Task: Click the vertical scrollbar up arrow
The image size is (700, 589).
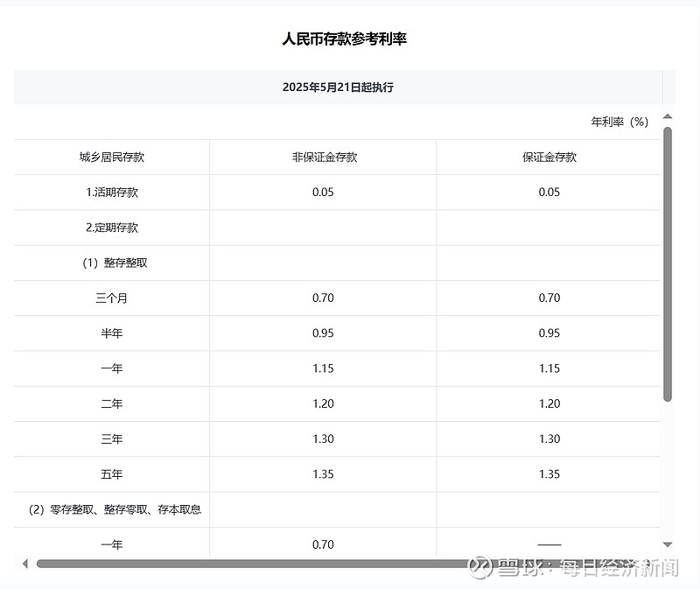Action: [x=668, y=116]
